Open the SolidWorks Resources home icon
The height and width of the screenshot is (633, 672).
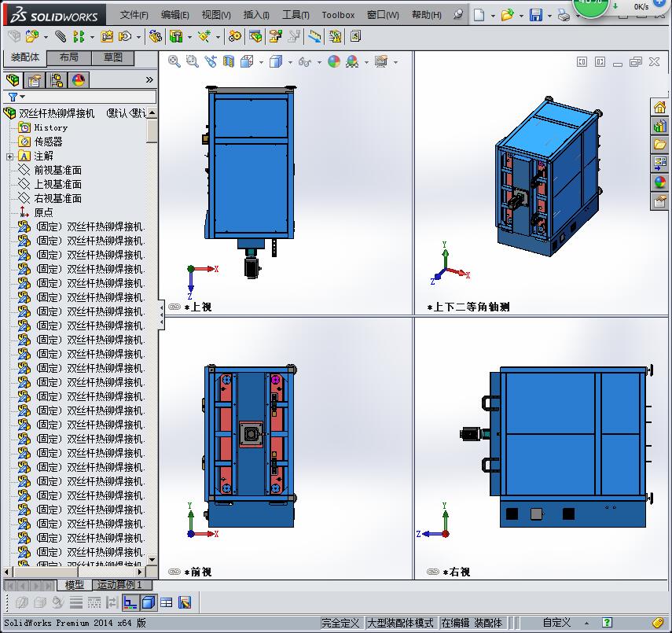(x=660, y=107)
